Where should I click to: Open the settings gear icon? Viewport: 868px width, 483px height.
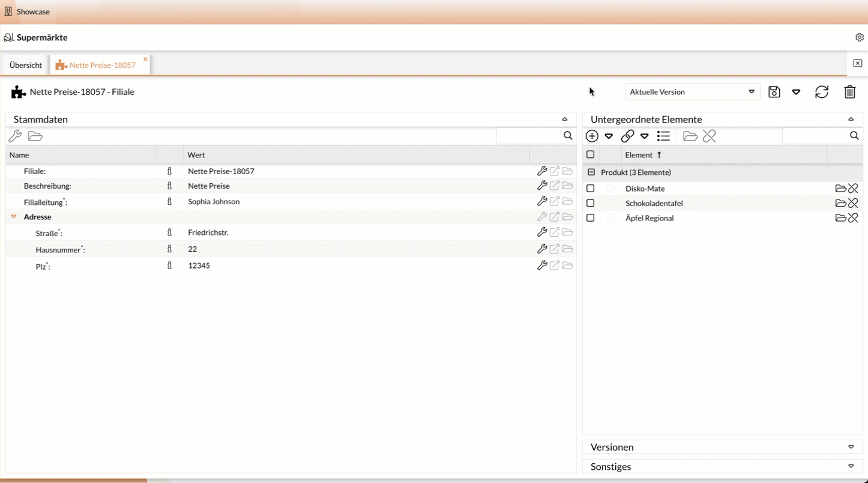point(859,37)
